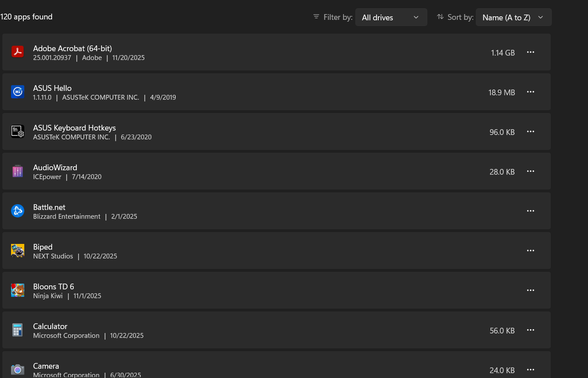Viewport: 588px width, 378px height.
Task: Click the ASUS Keyboard Hotkeys publisher line
Action: 92,137
